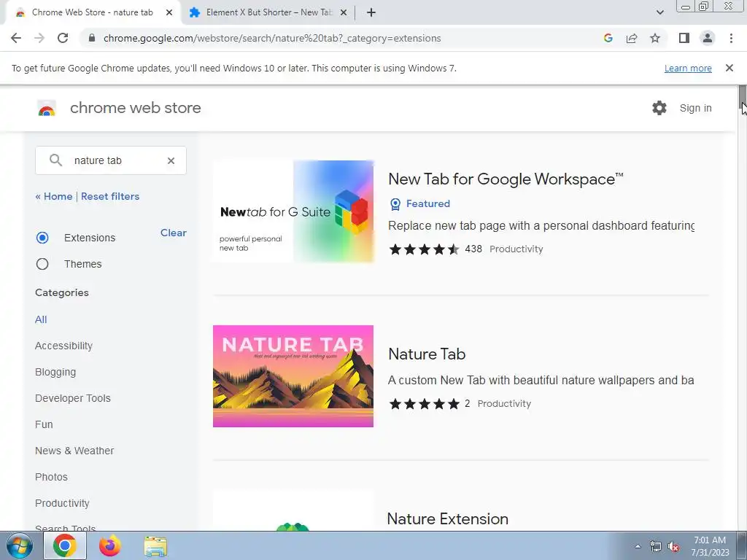Click the lock icon in the address bar
The image size is (747, 560).
(92, 38)
